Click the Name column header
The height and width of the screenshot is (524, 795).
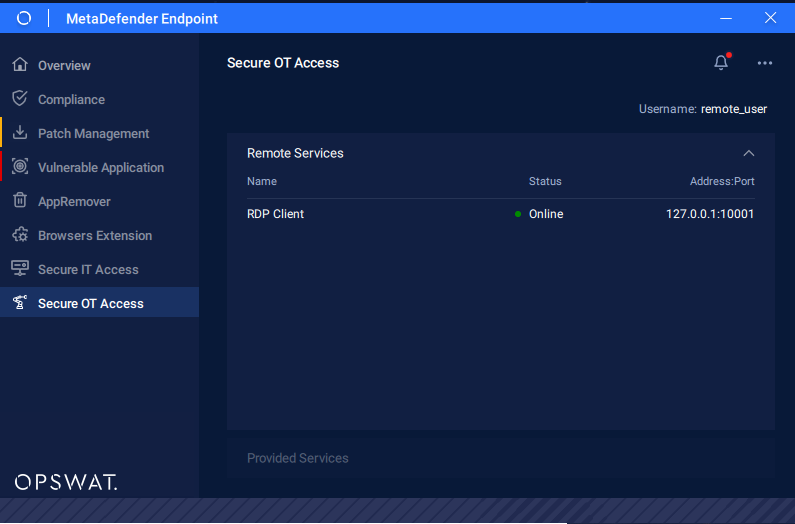coord(262,182)
